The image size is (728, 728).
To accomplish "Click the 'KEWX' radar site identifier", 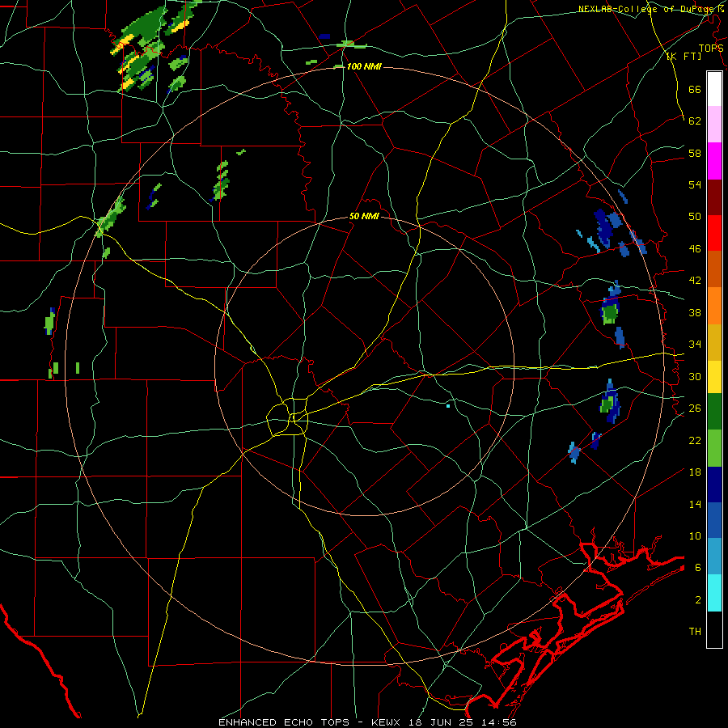I will 387,722.
